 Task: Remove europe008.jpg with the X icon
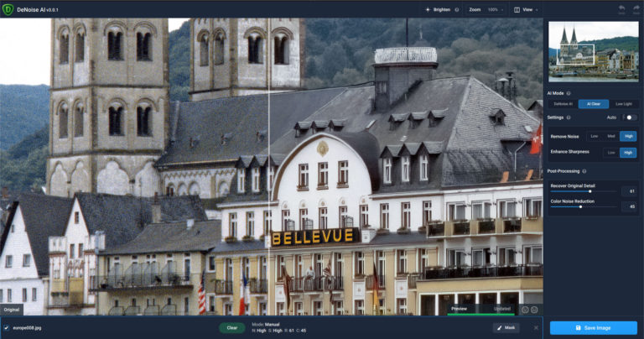click(x=537, y=327)
